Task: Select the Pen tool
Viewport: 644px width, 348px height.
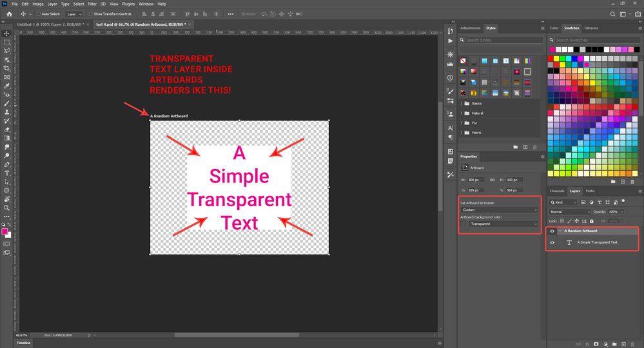Action: [x=6, y=164]
